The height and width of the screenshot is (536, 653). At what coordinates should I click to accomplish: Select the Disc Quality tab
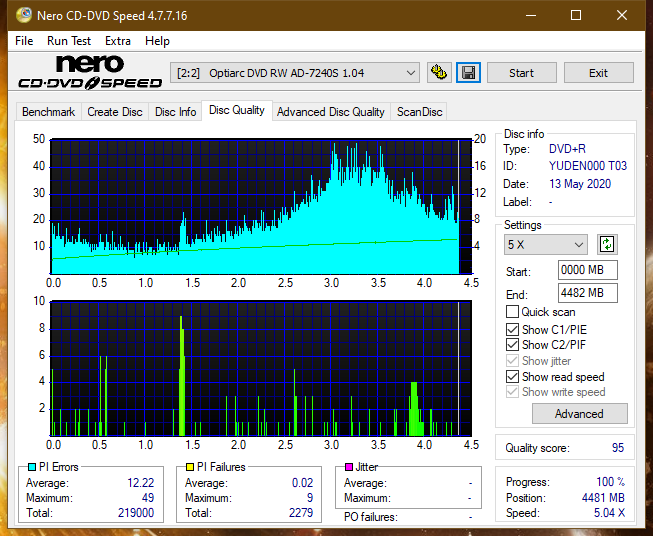click(x=237, y=110)
